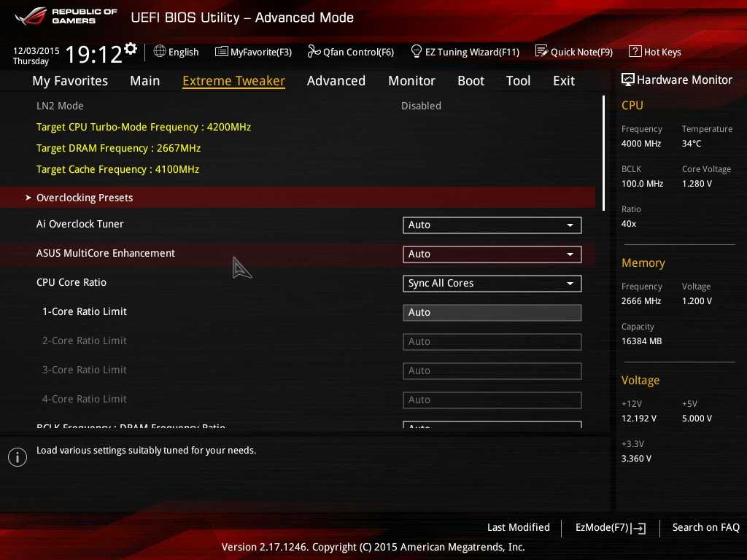Expand the ASUS MultiCore Enhancement dropdown
The width and height of the screenshot is (747, 560).
pyautogui.click(x=492, y=254)
